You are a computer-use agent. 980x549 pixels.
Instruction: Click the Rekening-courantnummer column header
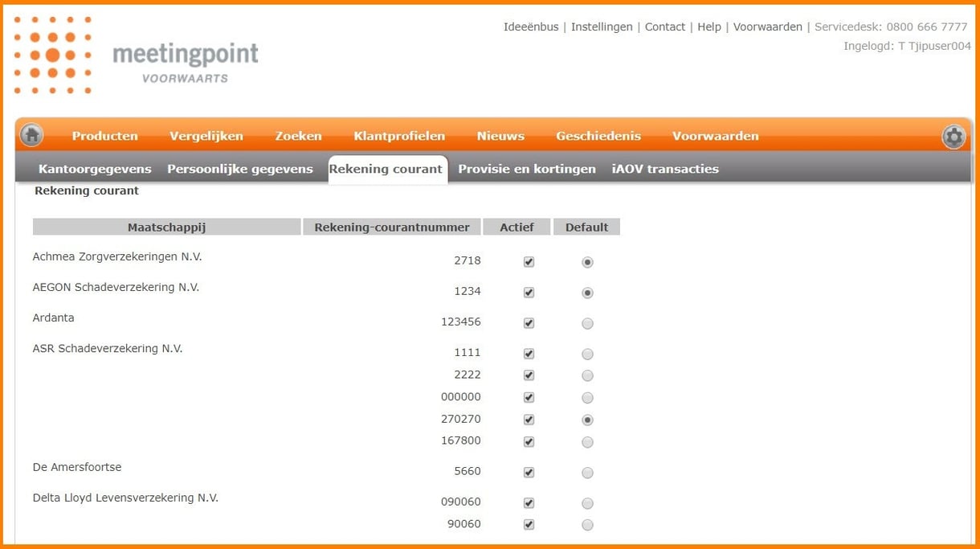(392, 227)
